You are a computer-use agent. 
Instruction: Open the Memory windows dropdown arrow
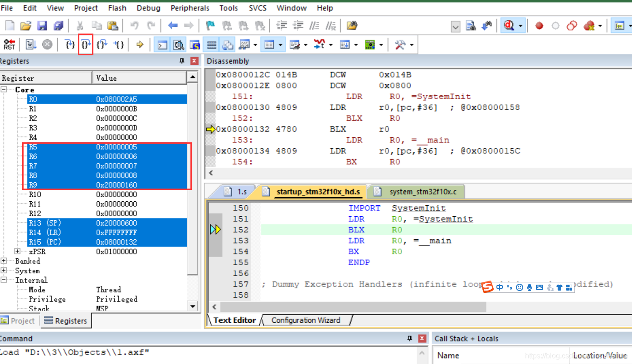[281, 45]
